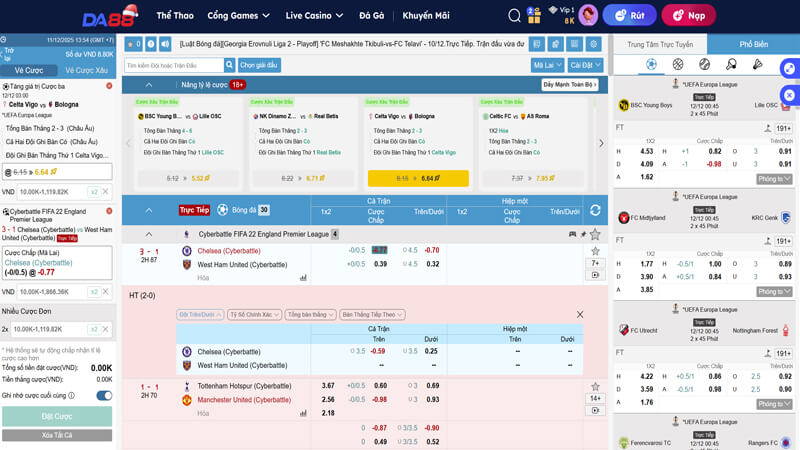800x450 pixels.
Task: Toggle x2 on multiple single bets field
Action: 93,329
